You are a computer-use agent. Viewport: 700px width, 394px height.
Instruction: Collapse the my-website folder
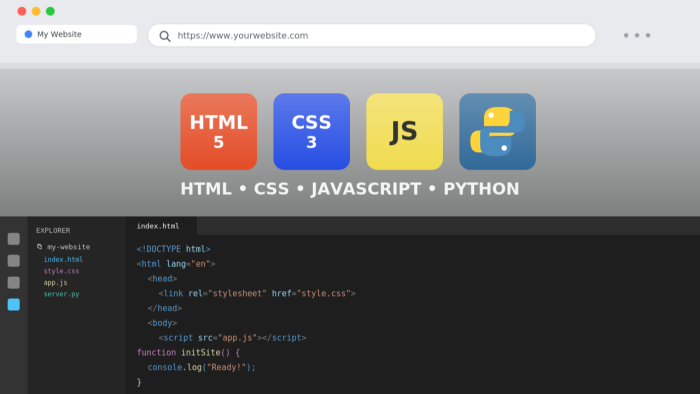63,247
